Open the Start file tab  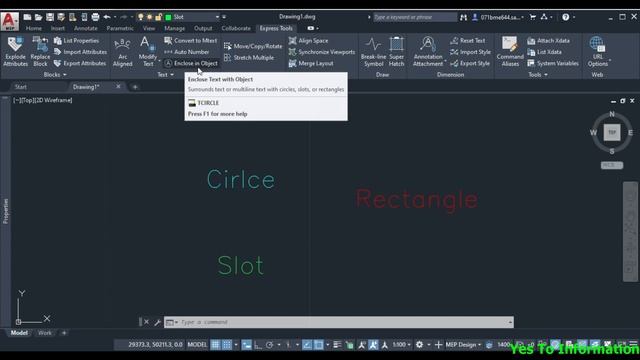20,87
